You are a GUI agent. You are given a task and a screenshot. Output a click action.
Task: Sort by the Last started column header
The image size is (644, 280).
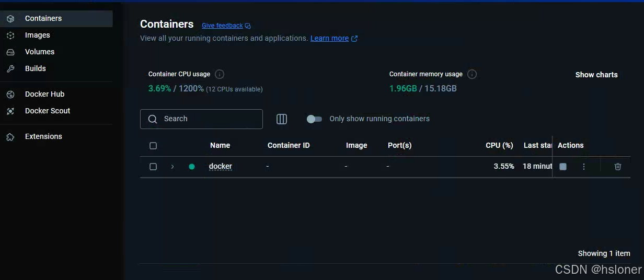538,145
